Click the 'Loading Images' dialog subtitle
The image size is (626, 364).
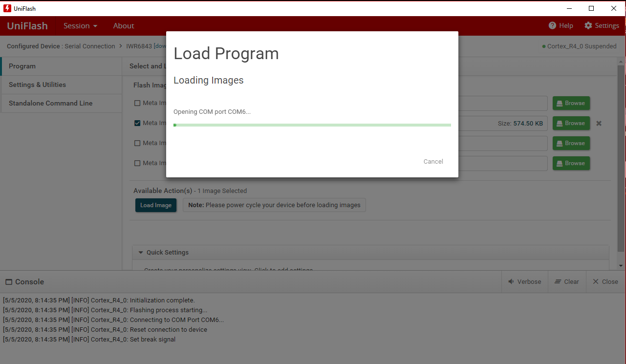point(209,81)
